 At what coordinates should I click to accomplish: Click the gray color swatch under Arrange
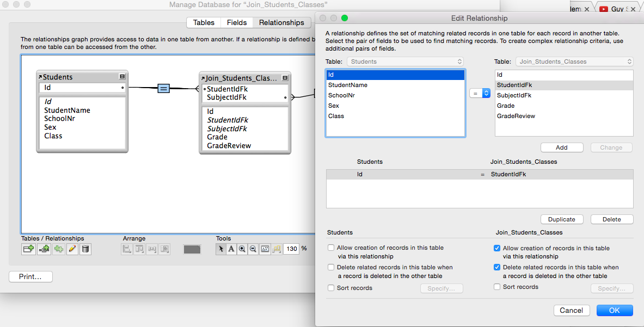192,249
